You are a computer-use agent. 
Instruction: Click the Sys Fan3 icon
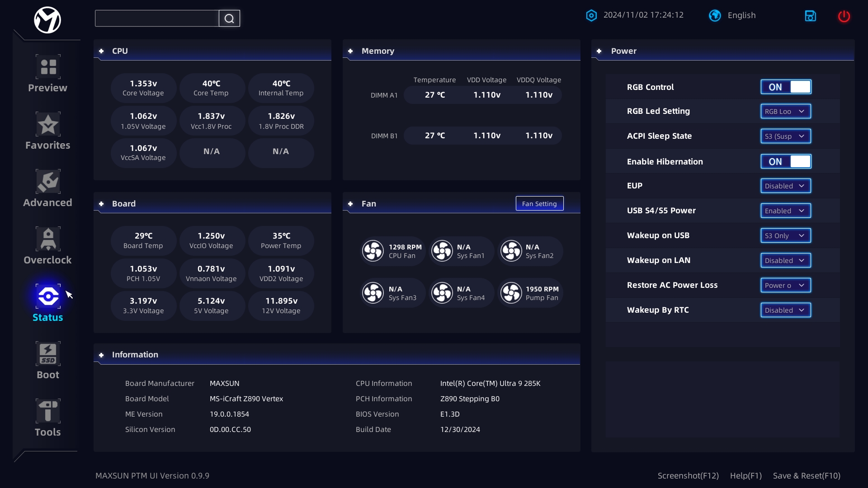[x=373, y=293]
